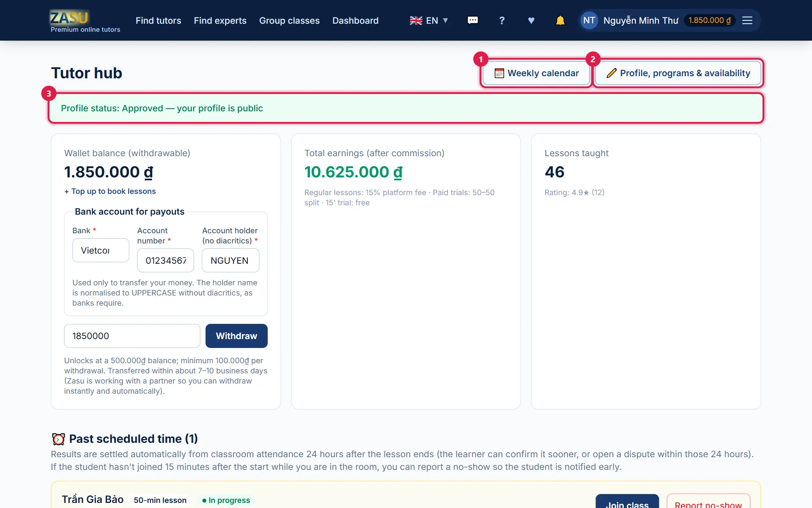Image resolution: width=812 pixels, height=508 pixels.
Task: Open Group classes page
Action: click(289, 20)
